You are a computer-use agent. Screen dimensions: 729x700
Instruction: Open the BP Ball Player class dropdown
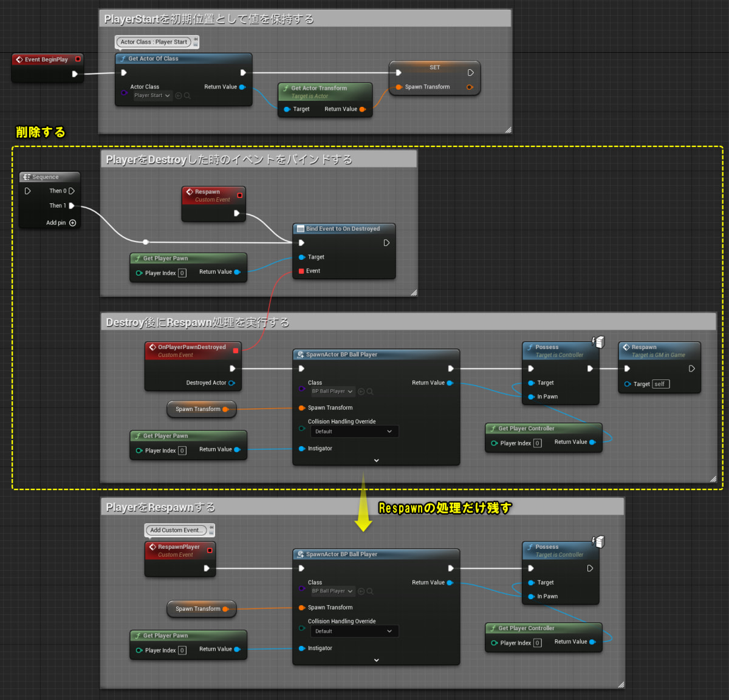332,391
